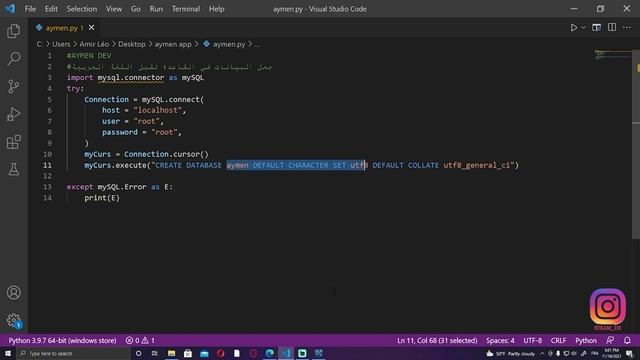The width and height of the screenshot is (640, 360).
Task: Open Problems via the errors and warnings status
Action: point(140,340)
